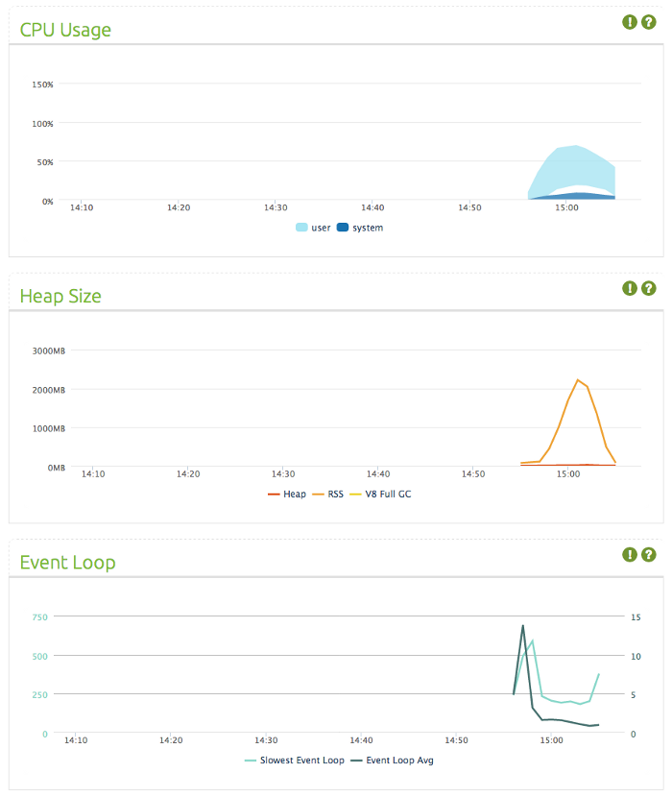
Task: Click the Event Loop alert exclamation icon
Action: coord(630,555)
